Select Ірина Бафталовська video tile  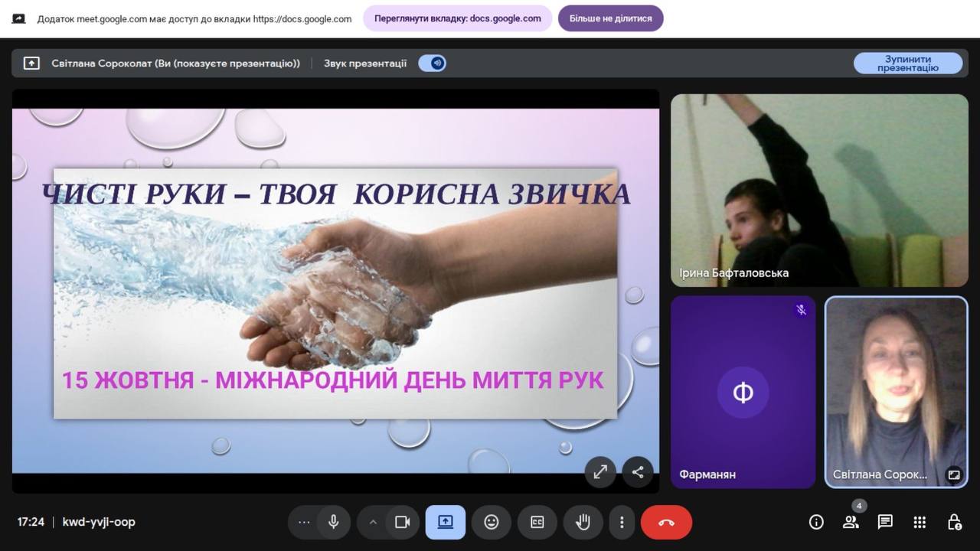point(819,191)
